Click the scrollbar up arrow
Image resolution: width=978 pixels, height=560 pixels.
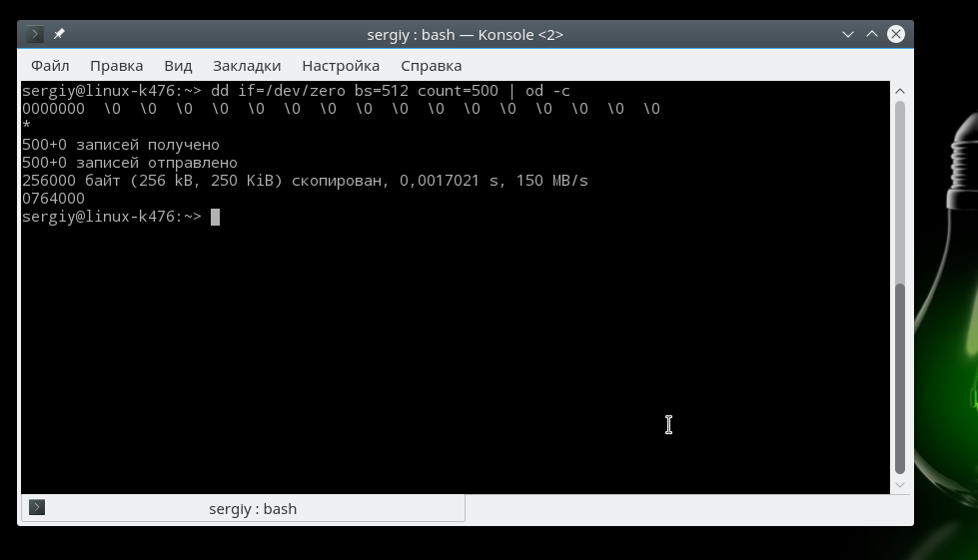tap(900, 91)
